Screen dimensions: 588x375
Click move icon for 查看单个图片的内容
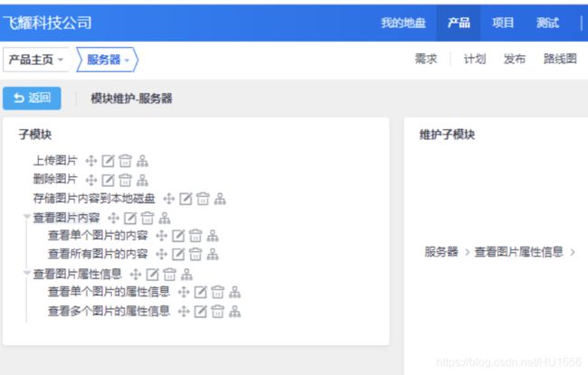tap(161, 236)
